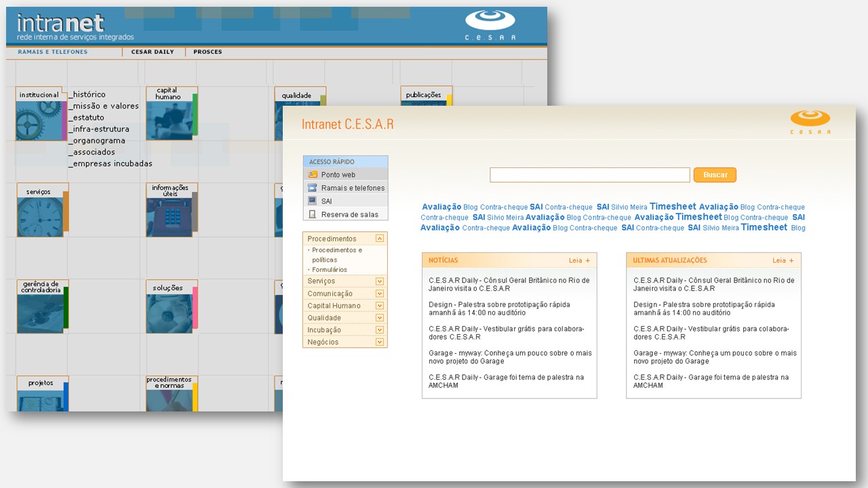
Task: Open the gerência de controladoria tile image
Action: 40,314
